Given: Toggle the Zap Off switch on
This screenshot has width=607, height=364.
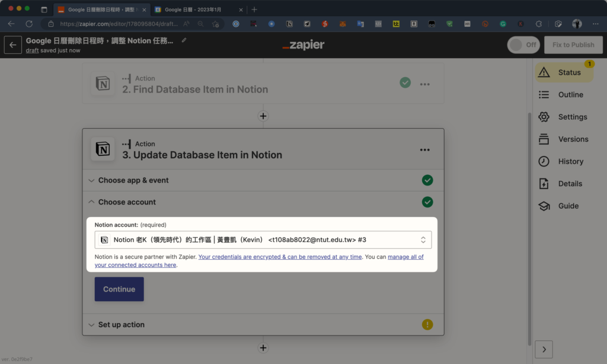Looking at the screenshot, I should 523,45.
